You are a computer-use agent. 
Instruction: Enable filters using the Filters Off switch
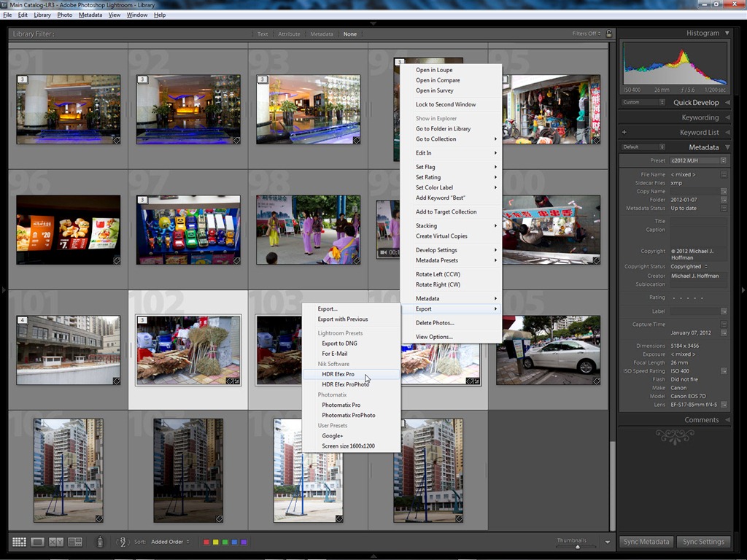pyautogui.click(x=584, y=34)
